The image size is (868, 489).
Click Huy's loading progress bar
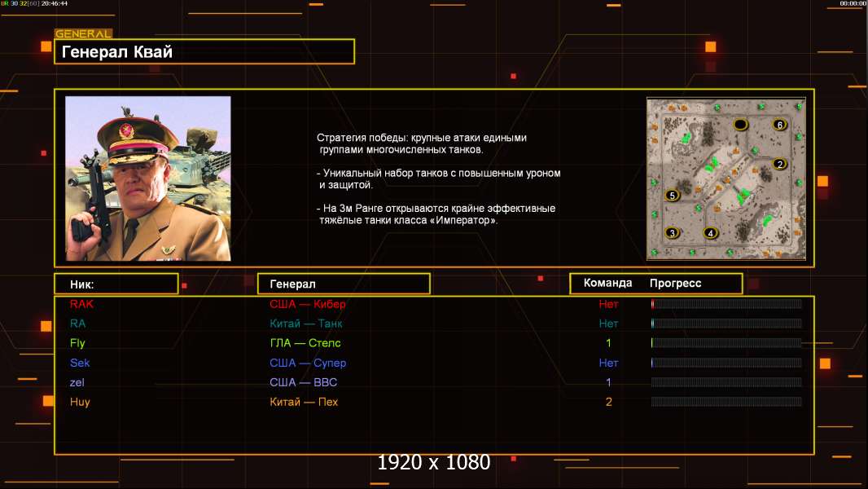pos(726,402)
